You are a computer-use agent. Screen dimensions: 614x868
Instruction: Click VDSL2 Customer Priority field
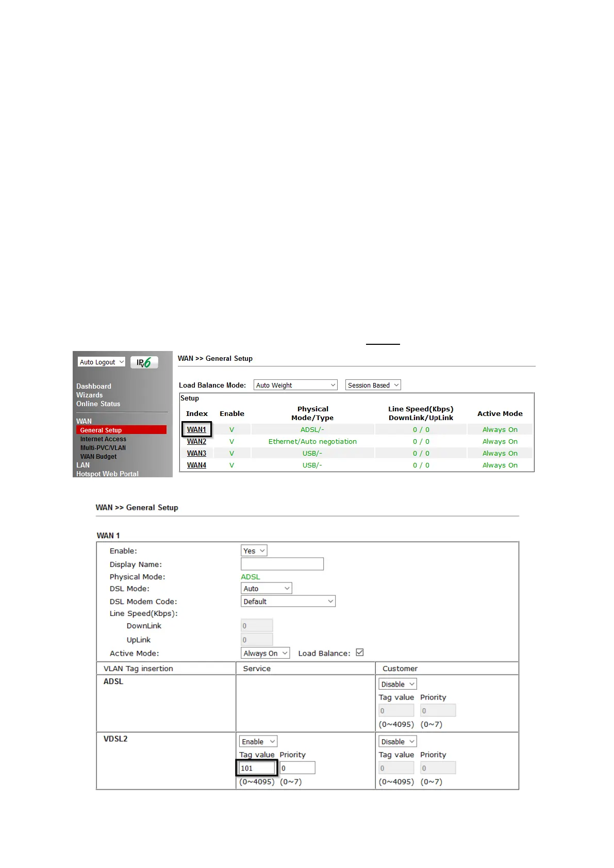tap(438, 768)
